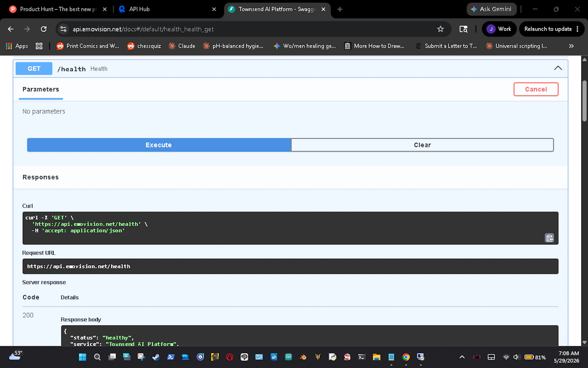This screenshot has height=368, width=588.
Task: Click the /health endpoint path
Action: click(x=72, y=69)
